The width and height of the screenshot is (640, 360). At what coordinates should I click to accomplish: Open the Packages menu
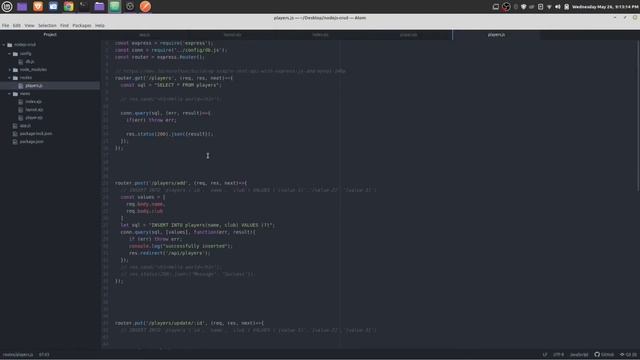[82, 26]
